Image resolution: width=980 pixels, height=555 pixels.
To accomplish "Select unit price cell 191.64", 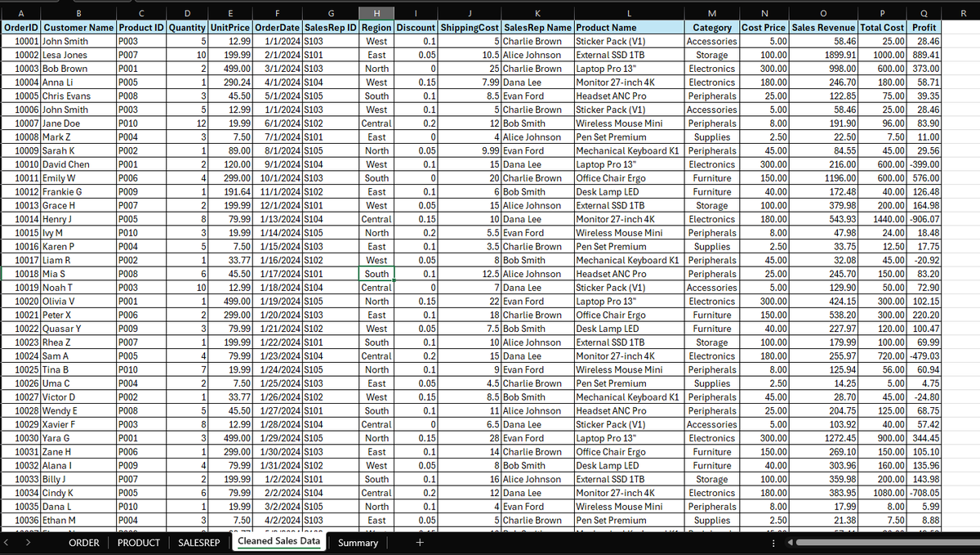I will (230, 191).
